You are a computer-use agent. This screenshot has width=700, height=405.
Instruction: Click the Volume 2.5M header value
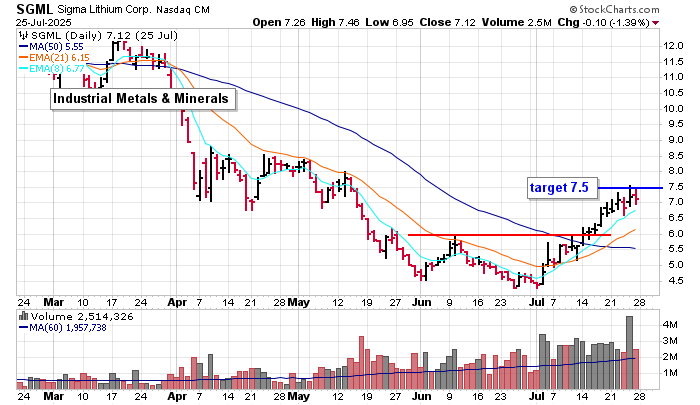(x=517, y=22)
